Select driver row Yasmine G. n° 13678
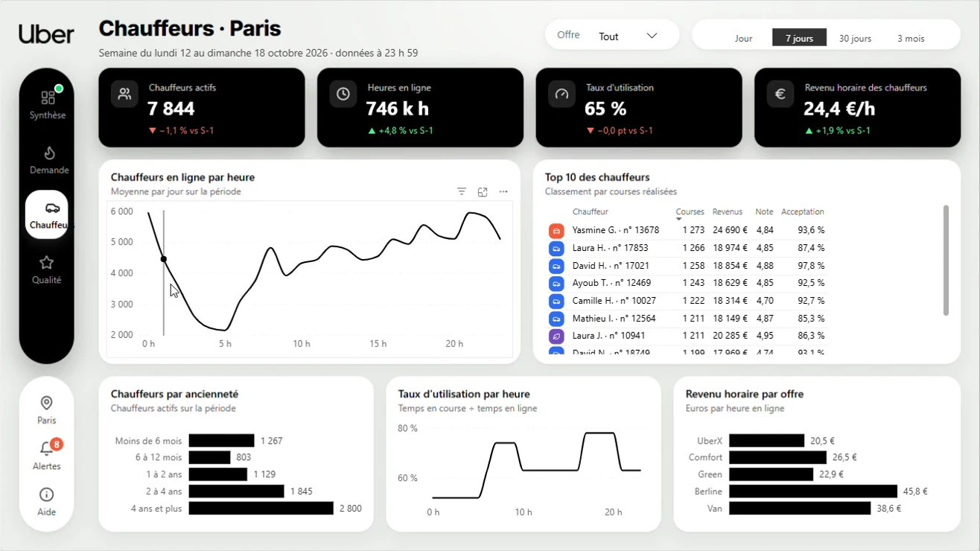Viewport: 980px width, 551px height. (x=687, y=230)
